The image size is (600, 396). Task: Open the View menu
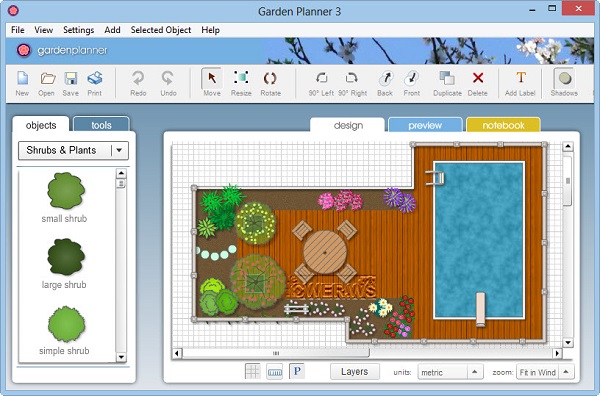[44, 30]
